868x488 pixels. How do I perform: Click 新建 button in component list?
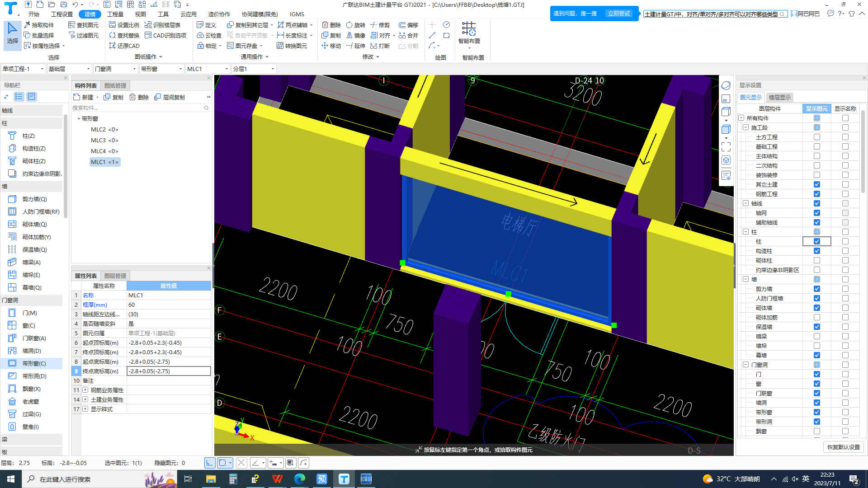coord(85,97)
